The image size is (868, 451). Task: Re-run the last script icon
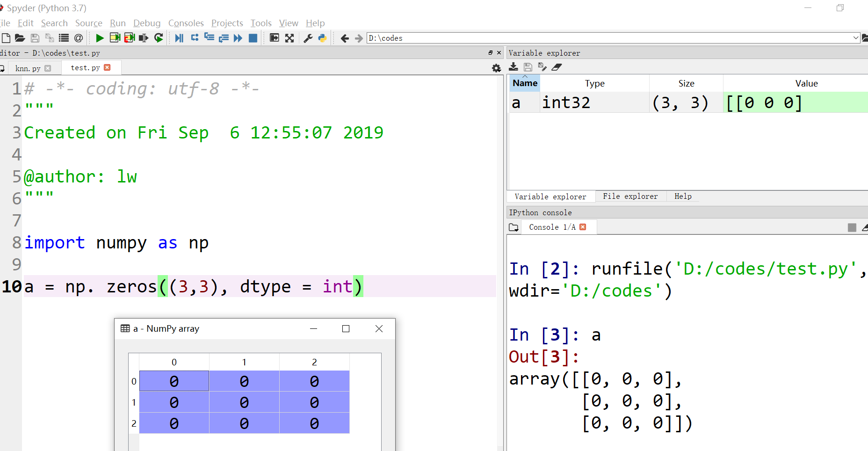(159, 38)
